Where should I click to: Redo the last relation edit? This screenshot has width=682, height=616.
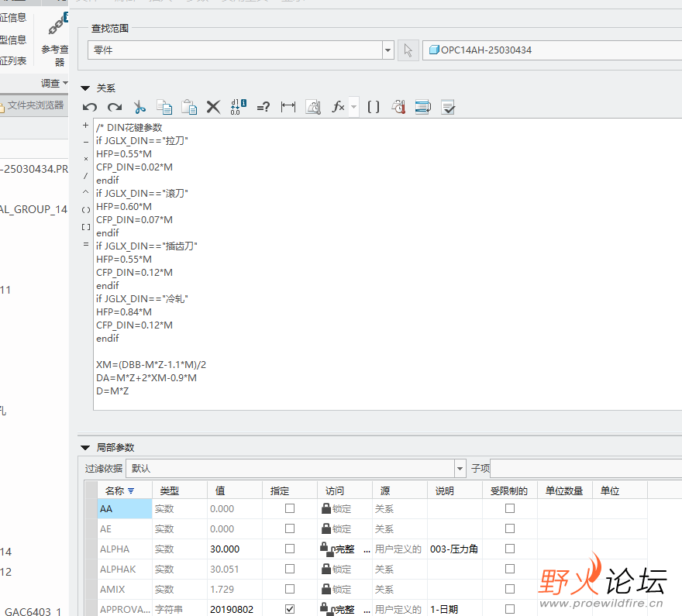coord(115,106)
